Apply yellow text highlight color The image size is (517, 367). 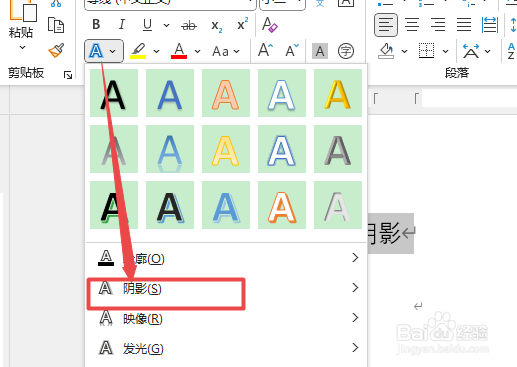pos(138,51)
